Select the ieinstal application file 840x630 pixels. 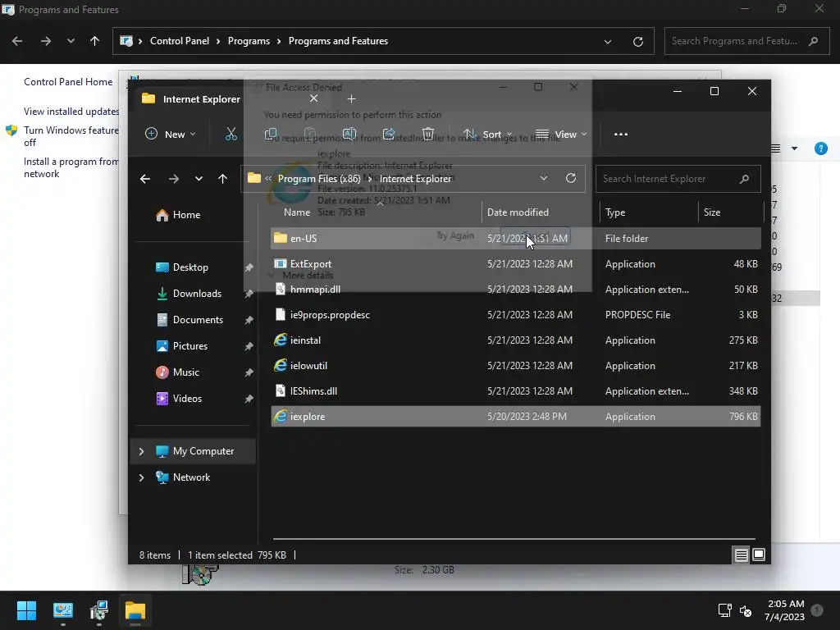516,340
